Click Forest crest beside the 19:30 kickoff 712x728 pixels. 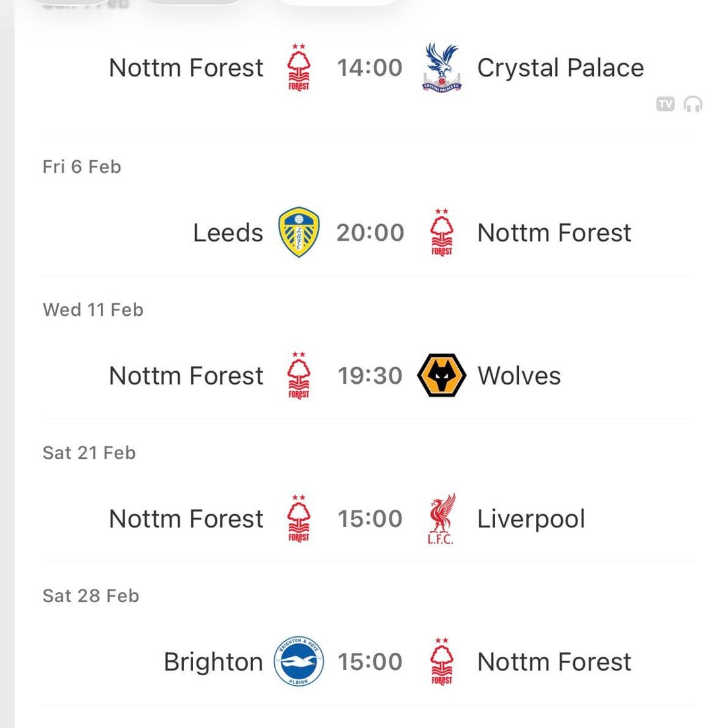[299, 375]
